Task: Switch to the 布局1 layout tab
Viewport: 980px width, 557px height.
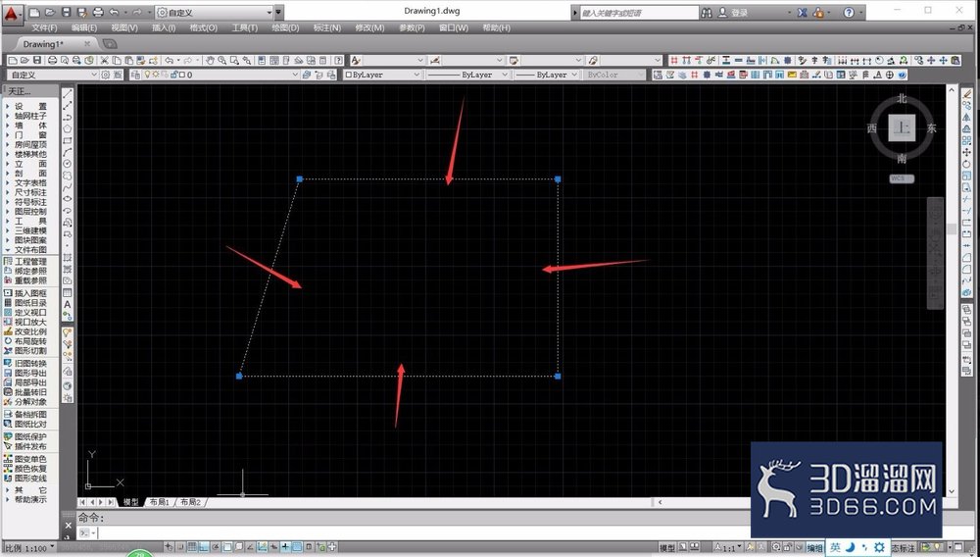Action: coord(160,502)
